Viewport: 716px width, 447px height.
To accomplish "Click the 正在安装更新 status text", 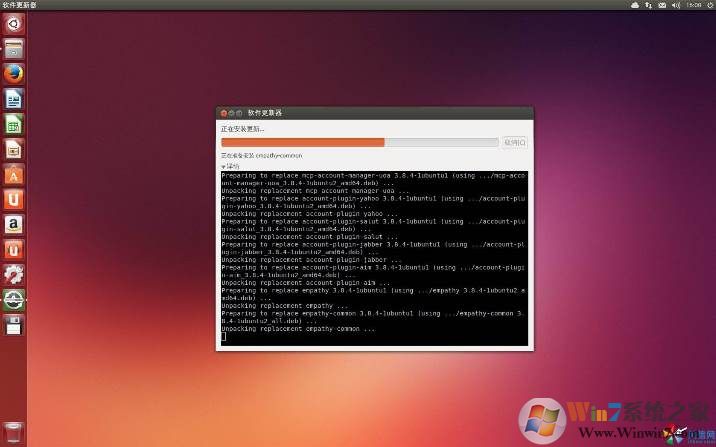I will tap(242, 129).
